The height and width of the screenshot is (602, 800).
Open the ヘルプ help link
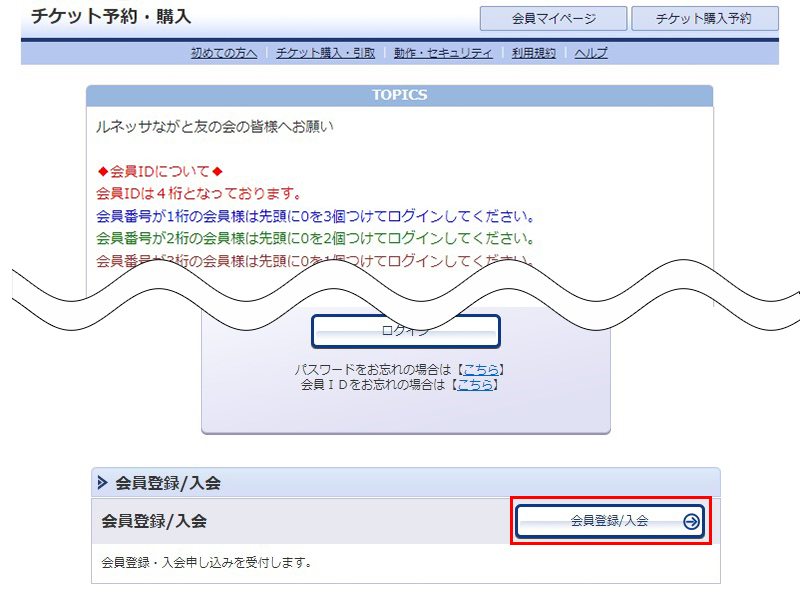[591, 53]
